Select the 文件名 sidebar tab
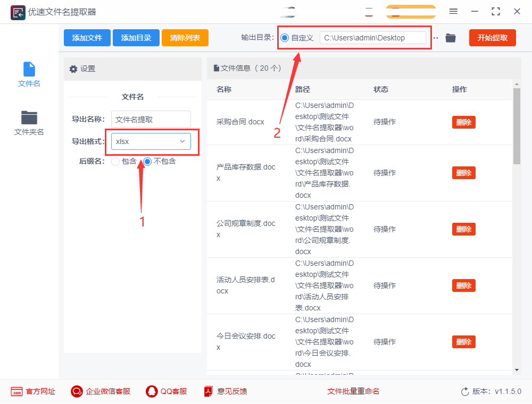Image resolution: width=532 pixels, height=404 pixels. click(29, 74)
